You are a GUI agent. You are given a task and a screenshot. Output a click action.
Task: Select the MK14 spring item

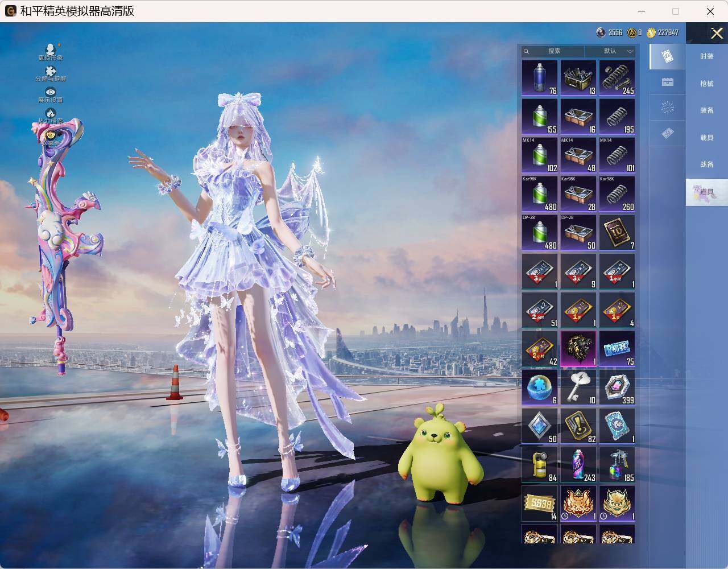(617, 155)
